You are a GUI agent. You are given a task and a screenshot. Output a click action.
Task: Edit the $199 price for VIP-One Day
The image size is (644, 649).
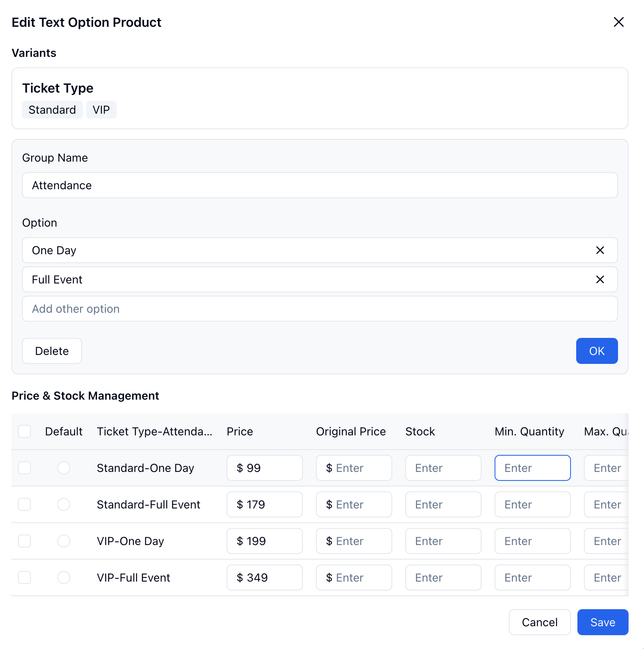coord(265,541)
